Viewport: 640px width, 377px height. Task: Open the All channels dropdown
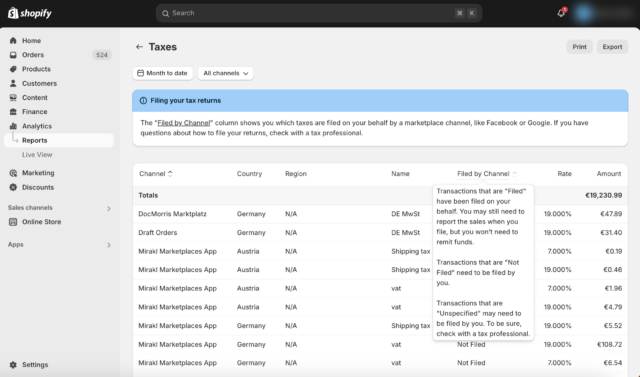coord(225,73)
